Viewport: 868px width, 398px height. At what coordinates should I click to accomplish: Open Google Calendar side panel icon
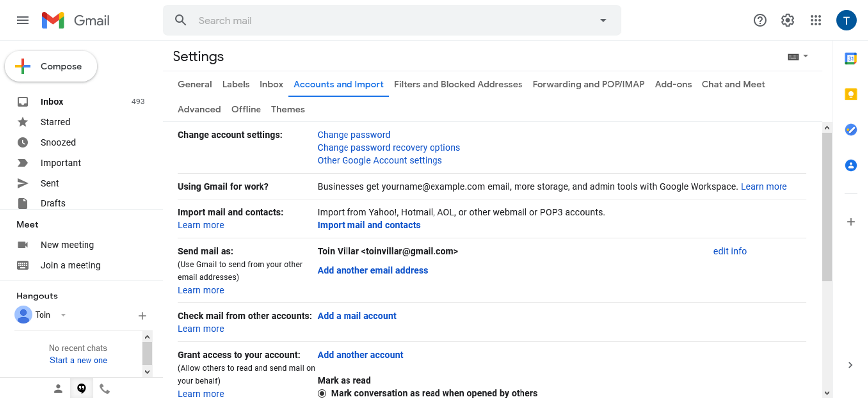[851, 59]
